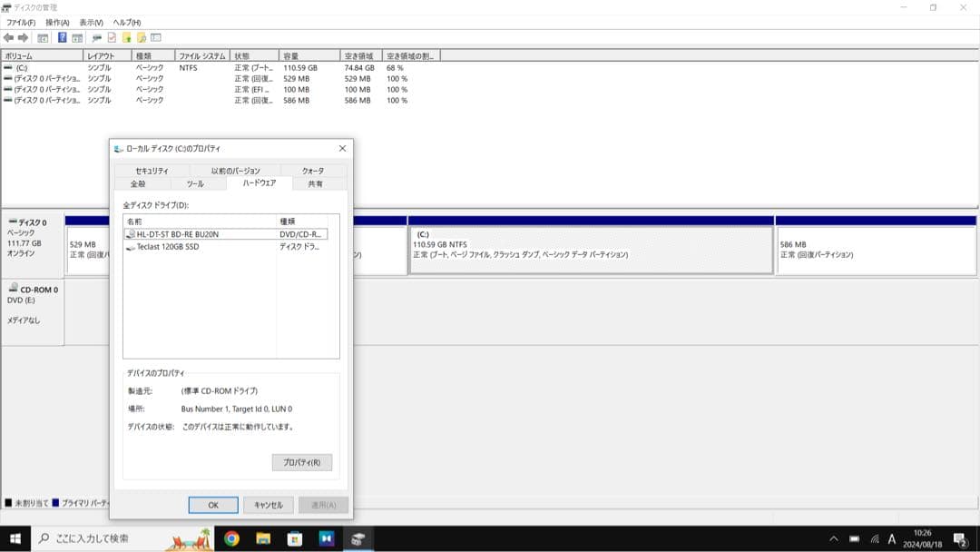Screen dimensions: 980x552
Task: Open Help via the blue question mark icon
Action: tap(63, 37)
